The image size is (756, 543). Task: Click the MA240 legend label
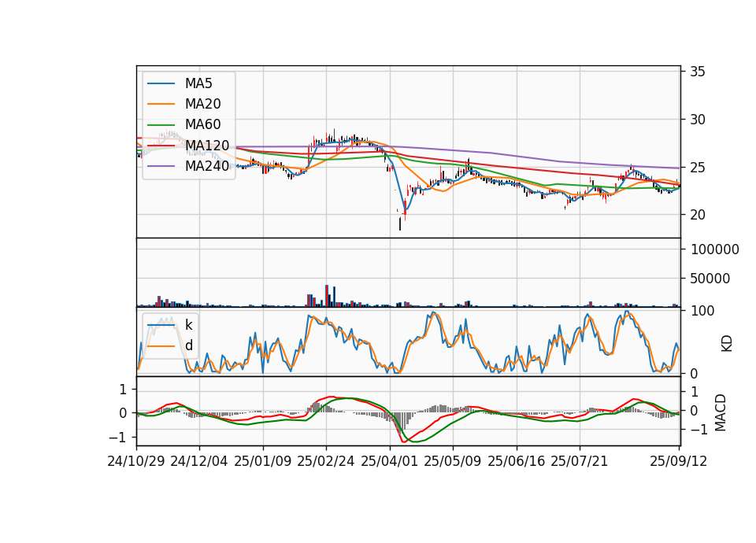click(207, 166)
